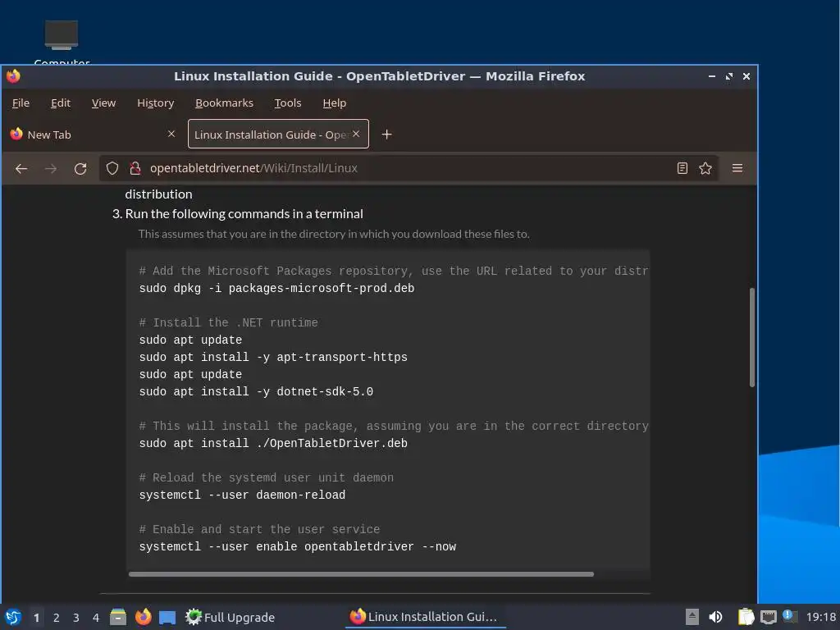This screenshot has height=630, width=840.
Task: Open the tracking protection shield icon
Action: [x=112, y=168]
